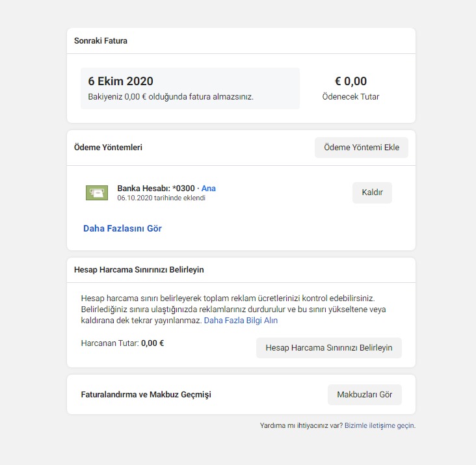The height and width of the screenshot is (465, 476).
Task: Click the Hesap Harcama Sınırınızı Belirleyin section title
Action: [139, 270]
